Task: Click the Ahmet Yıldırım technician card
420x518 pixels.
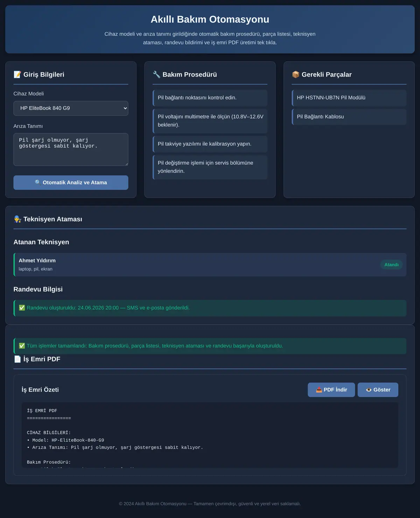Action: (x=210, y=265)
